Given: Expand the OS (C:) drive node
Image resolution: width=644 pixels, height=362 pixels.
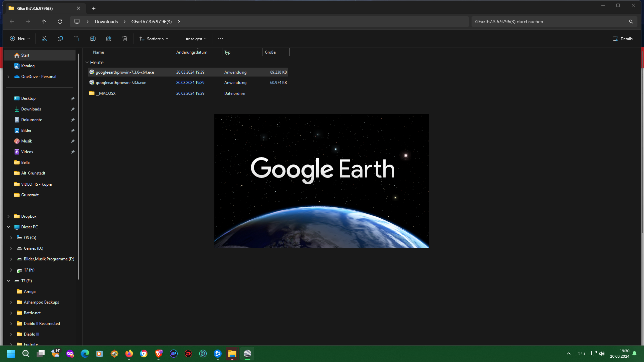Looking at the screenshot, I should pyautogui.click(x=11, y=238).
